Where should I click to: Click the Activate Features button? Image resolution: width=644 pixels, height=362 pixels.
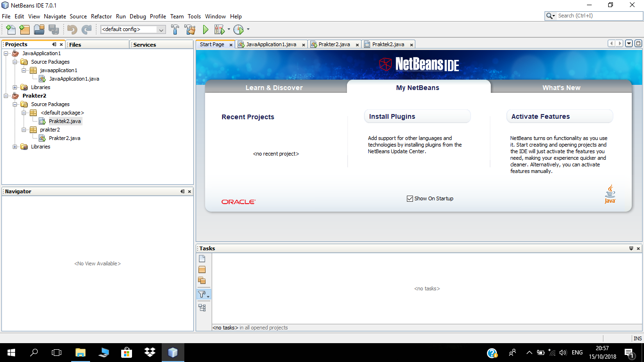560,116
